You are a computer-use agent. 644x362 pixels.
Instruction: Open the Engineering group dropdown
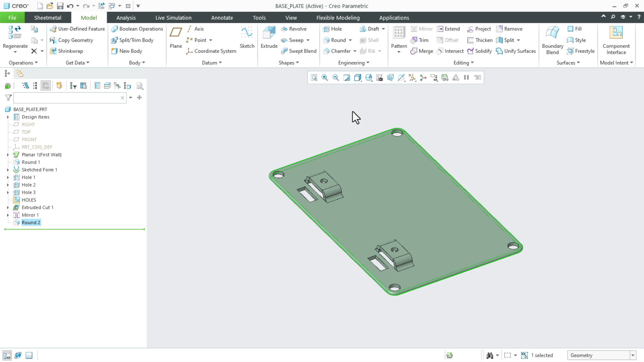[354, 63]
